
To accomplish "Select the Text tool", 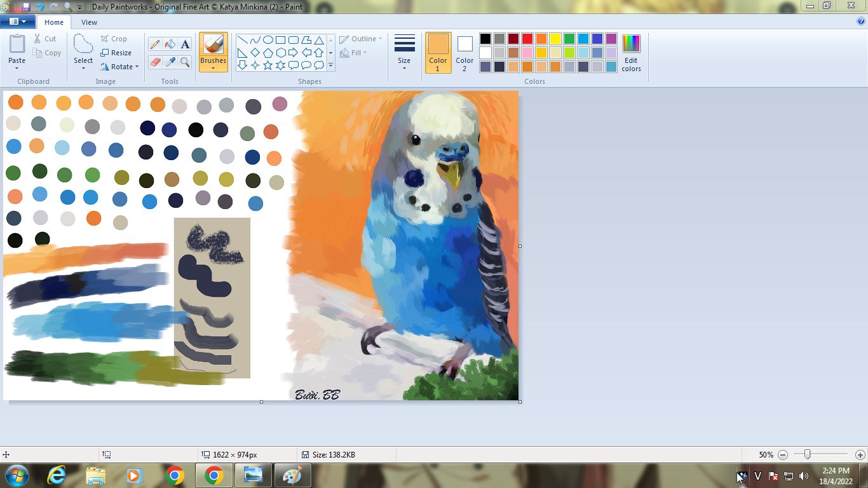I will 185,44.
